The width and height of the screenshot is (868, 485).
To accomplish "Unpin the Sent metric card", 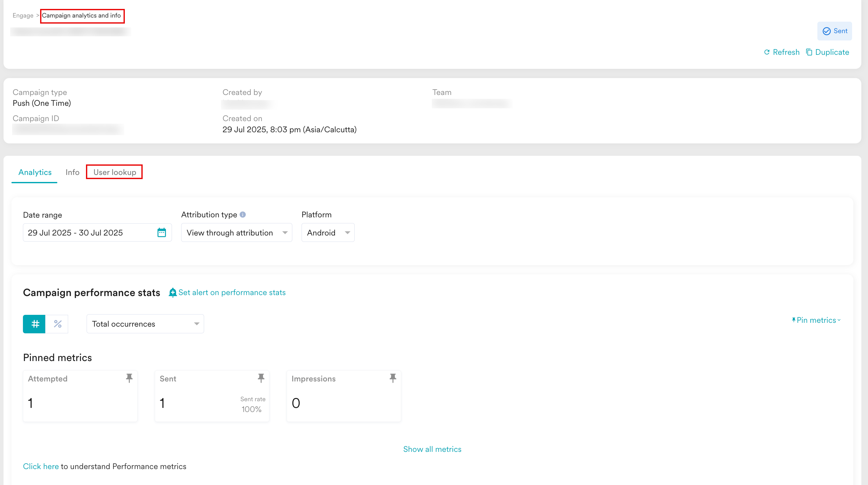I will coord(261,378).
